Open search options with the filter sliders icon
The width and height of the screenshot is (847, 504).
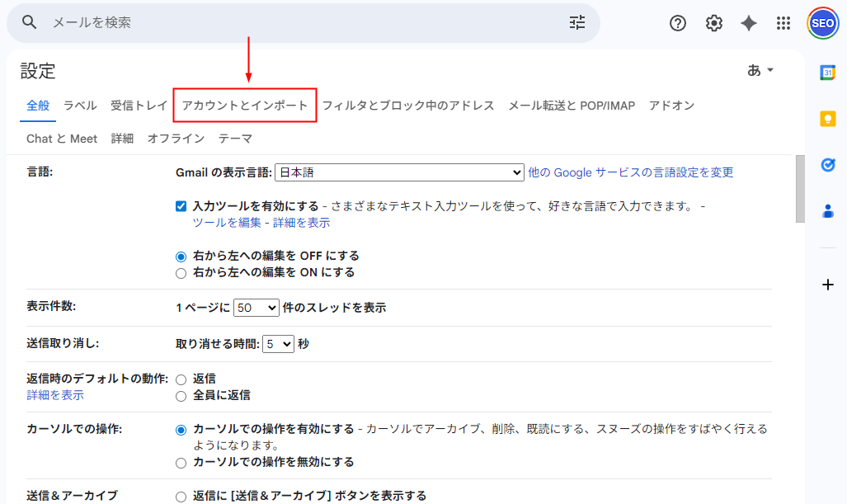(576, 23)
